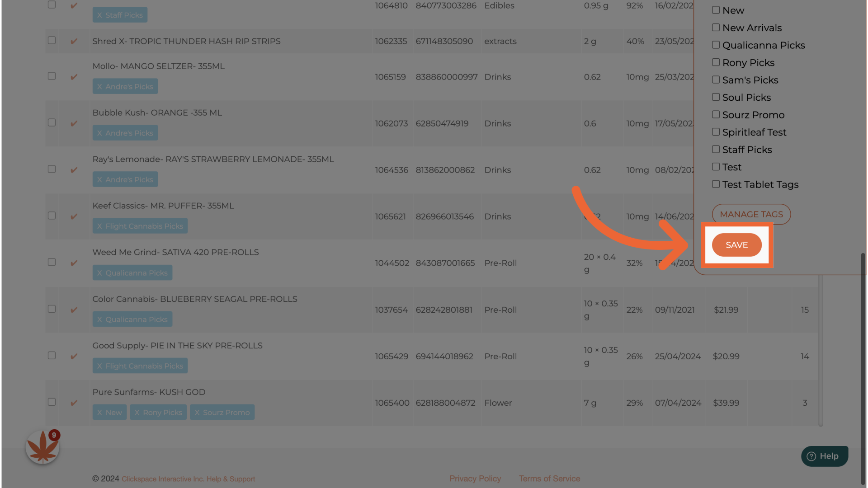Open Manage Tags
This screenshot has height=488, width=868.
pos(751,214)
